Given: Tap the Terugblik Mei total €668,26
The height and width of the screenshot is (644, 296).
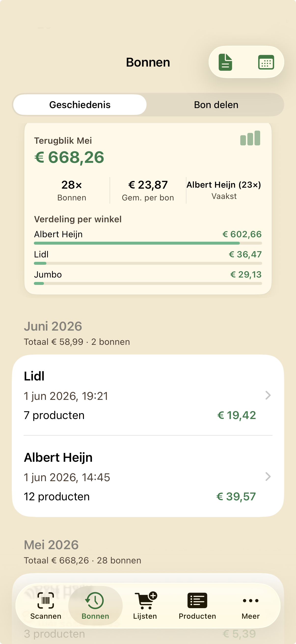Looking at the screenshot, I should tap(69, 157).
